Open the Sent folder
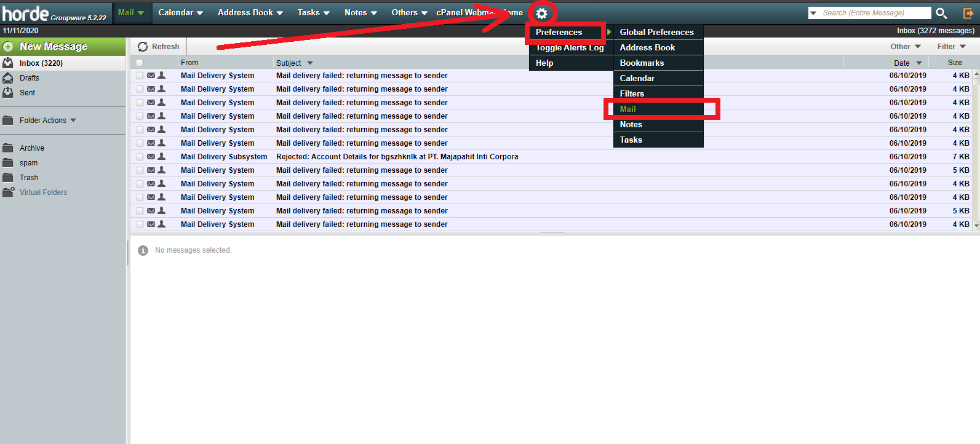The width and height of the screenshot is (980, 444). point(27,93)
